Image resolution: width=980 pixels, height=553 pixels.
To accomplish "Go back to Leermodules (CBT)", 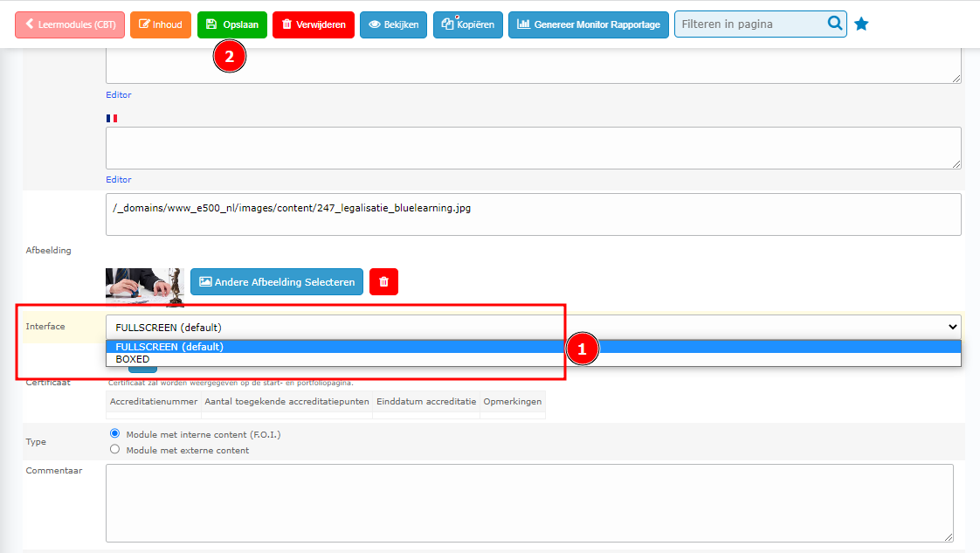I will pyautogui.click(x=70, y=24).
